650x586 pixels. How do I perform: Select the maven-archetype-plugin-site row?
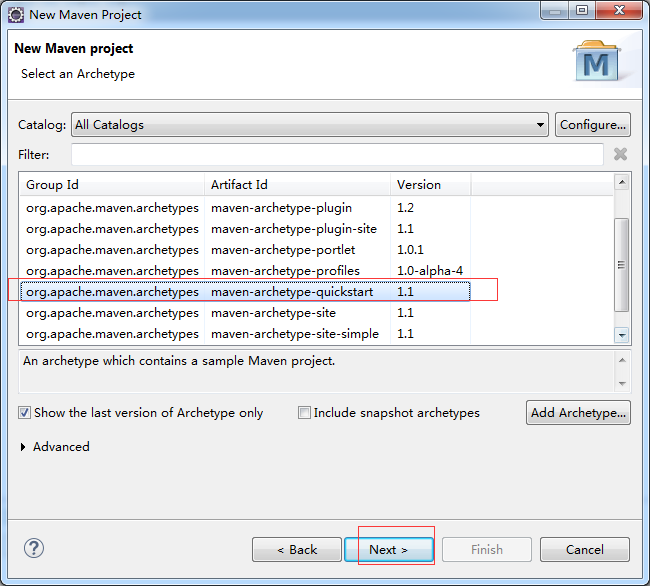[x=245, y=229]
